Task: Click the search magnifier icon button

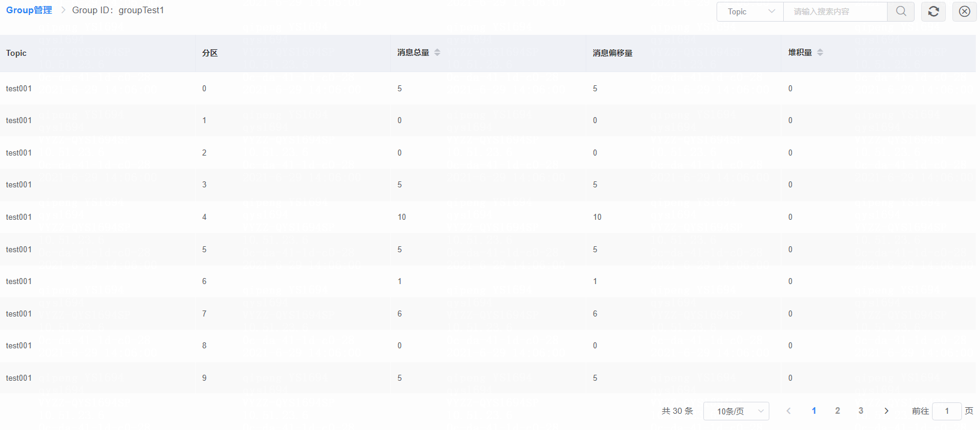Action: [x=901, y=11]
